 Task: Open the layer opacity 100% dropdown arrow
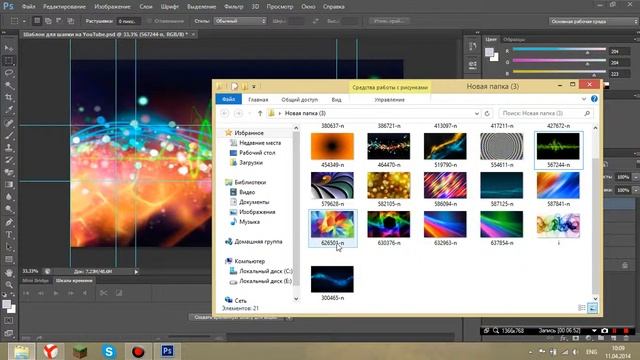[636, 177]
